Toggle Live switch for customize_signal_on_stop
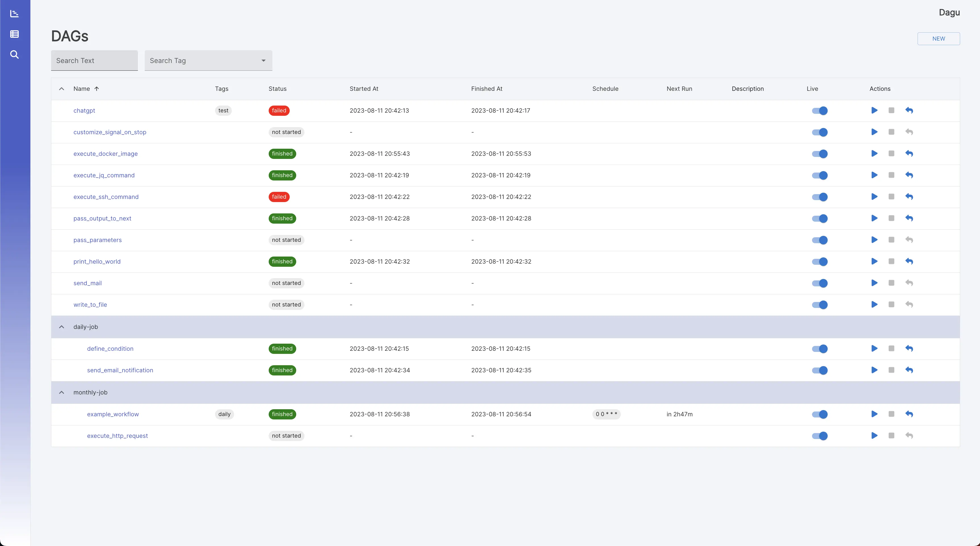The height and width of the screenshot is (546, 980). tap(819, 132)
